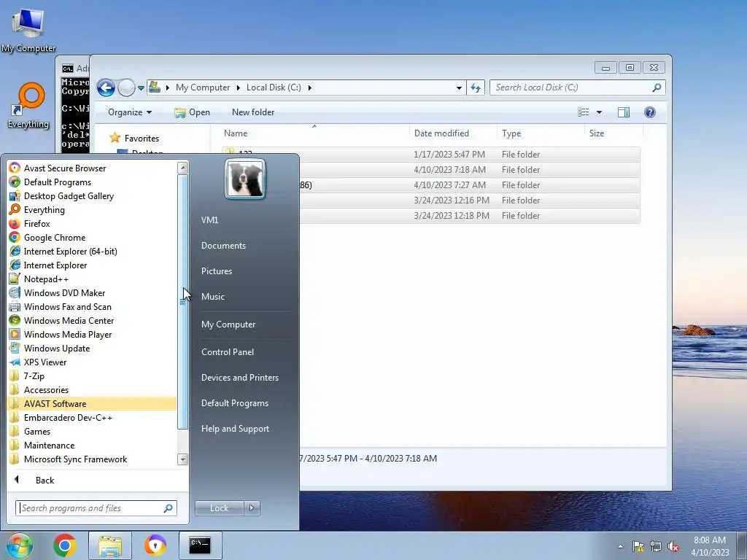The width and height of the screenshot is (747, 560).
Task: Click the Date modified column header
Action: pyautogui.click(x=441, y=133)
